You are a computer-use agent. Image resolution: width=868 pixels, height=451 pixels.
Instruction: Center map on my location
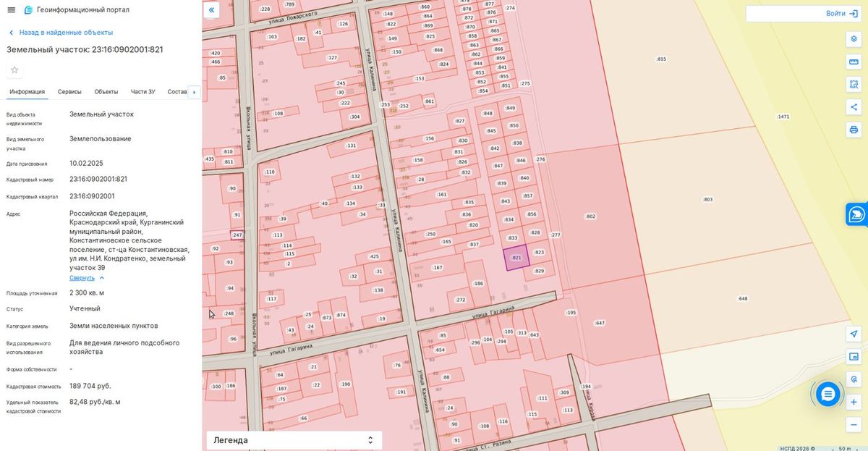pos(854,334)
